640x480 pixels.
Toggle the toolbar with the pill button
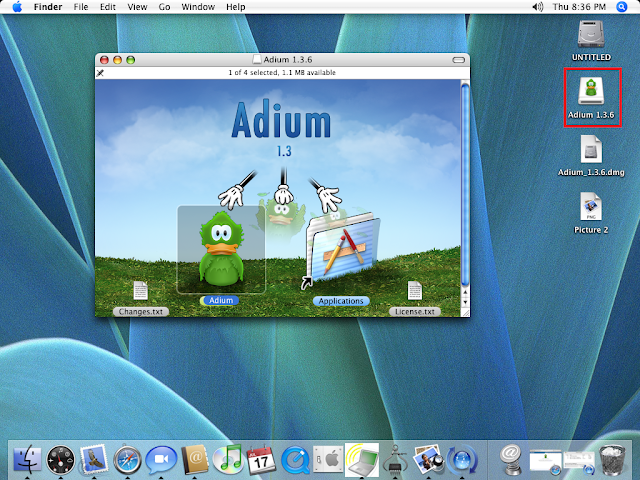click(458, 60)
